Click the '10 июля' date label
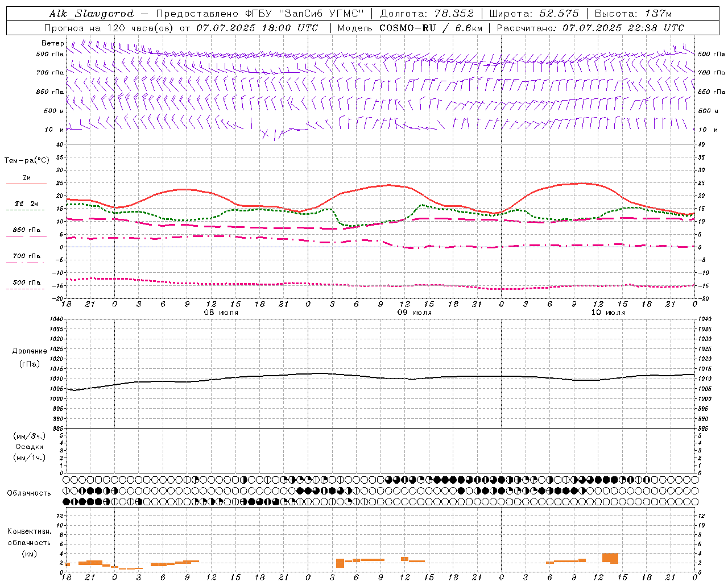728x582 pixels. coord(607,313)
